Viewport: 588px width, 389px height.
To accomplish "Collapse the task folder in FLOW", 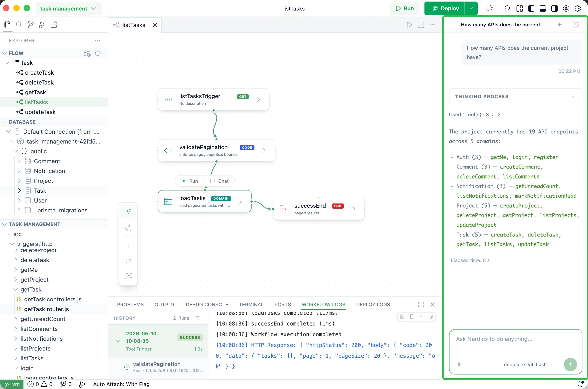I will pyautogui.click(x=7, y=63).
